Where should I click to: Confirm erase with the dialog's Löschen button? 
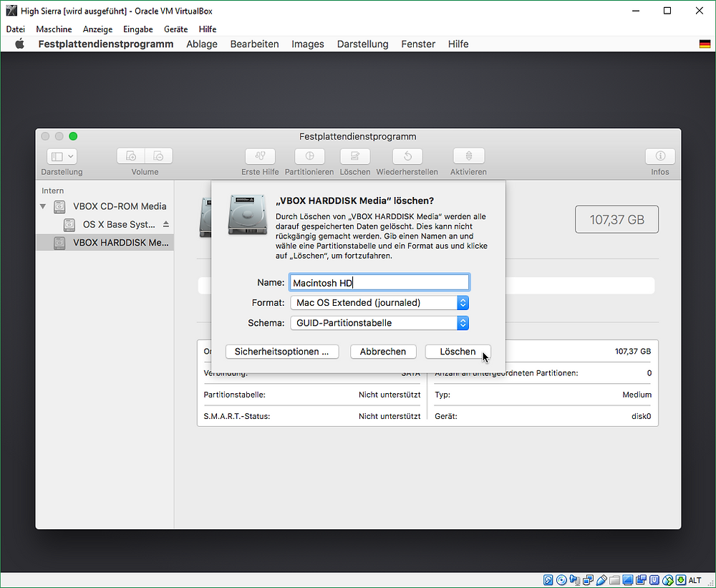click(x=458, y=352)
